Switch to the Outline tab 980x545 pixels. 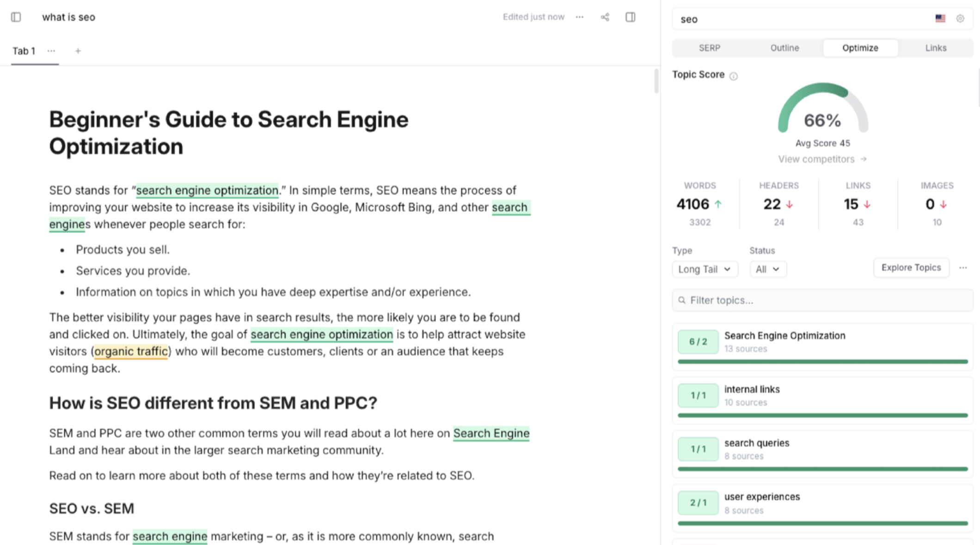(x=784, y=48)
